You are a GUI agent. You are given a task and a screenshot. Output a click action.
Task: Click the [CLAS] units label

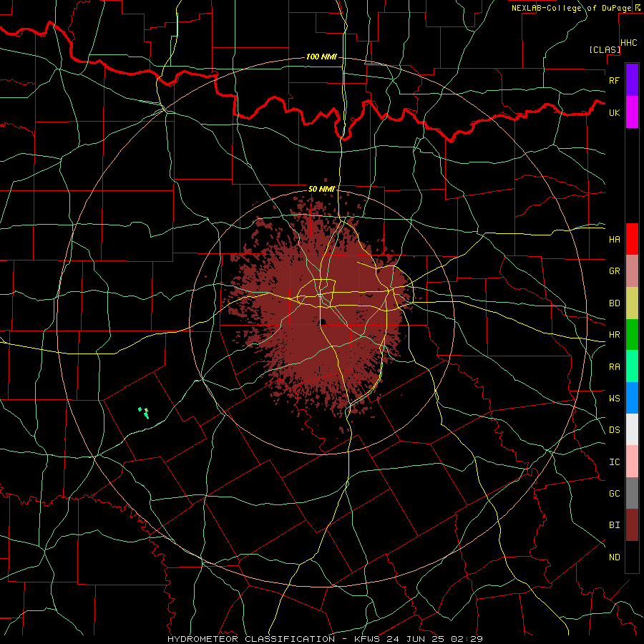point(605,49)
